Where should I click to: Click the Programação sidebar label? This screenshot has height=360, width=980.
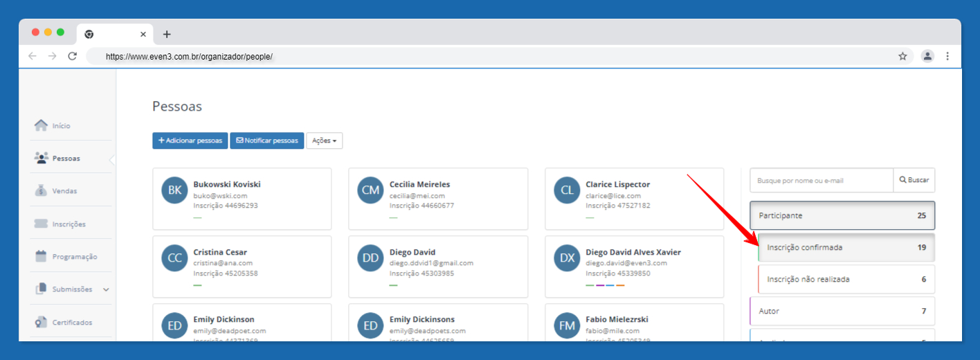tap(75, 257)
